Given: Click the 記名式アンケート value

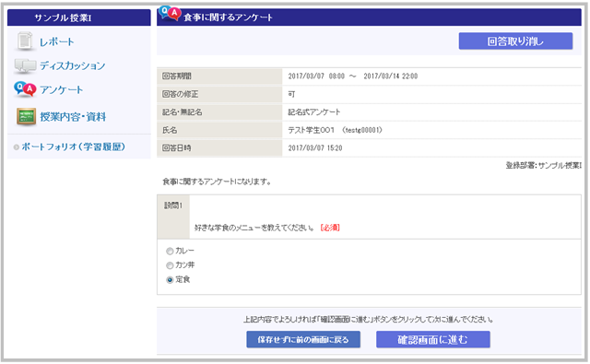Looking at the screenshot, I should (x=314, y=112).
